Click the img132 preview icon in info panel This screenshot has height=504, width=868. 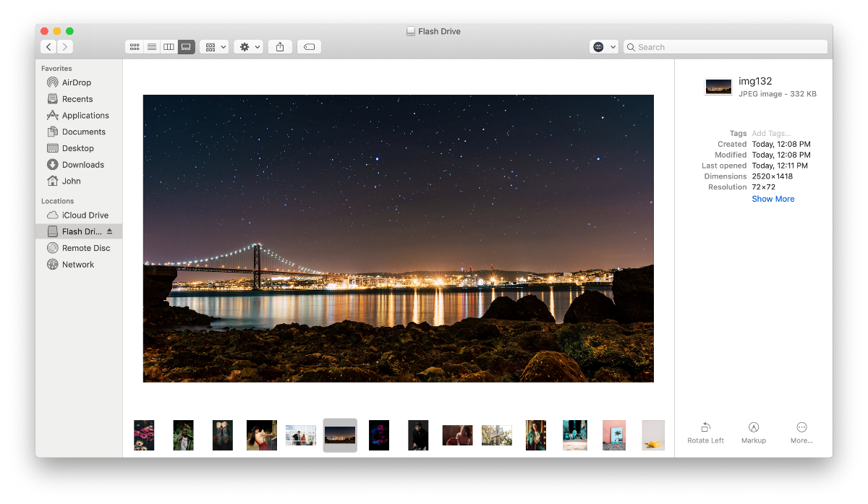click(x=719, y=87)
